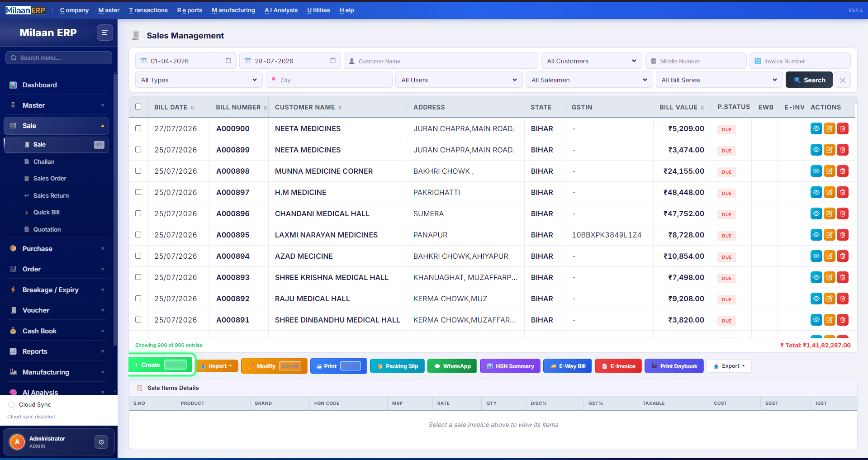The image size is (868, 460).
Task: Open the administrator settings gear icon
Action: [x=101, y=442]
